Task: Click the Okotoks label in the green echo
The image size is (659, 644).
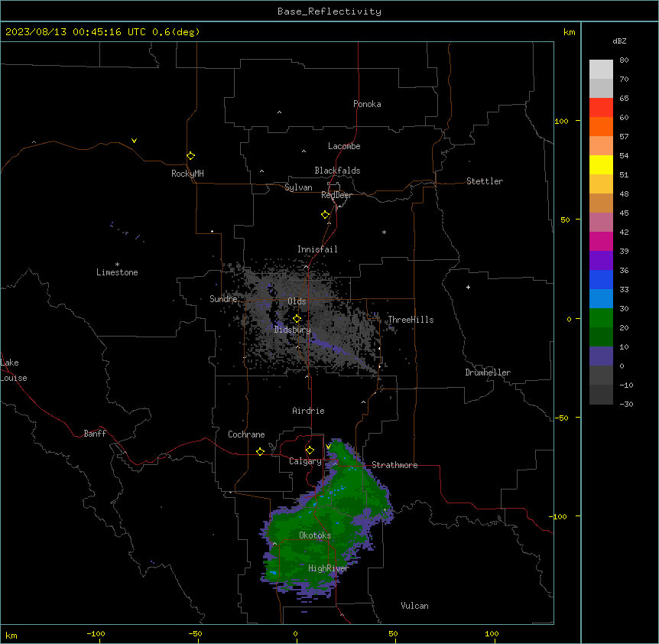Action: click(315, 535)
